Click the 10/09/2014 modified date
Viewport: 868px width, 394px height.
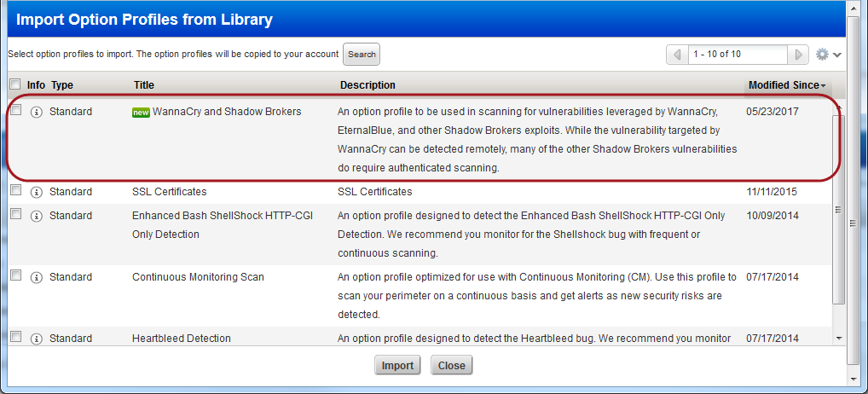(x=773, y=216)
